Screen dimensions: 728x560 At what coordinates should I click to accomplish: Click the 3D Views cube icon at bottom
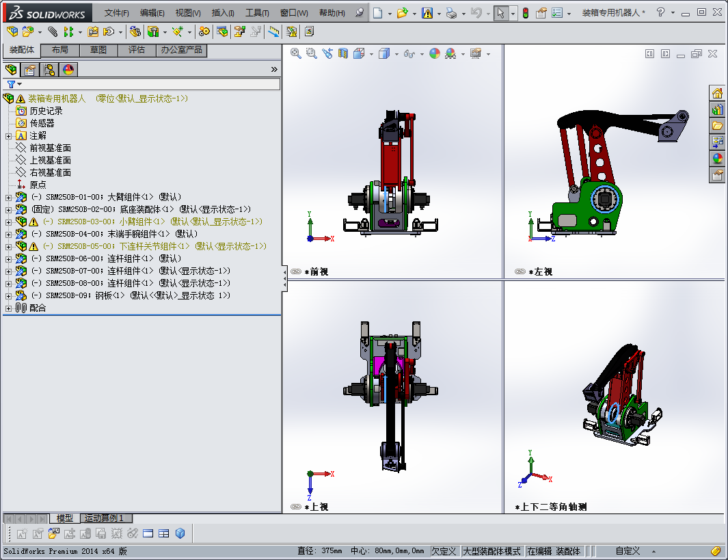[180, 533]
